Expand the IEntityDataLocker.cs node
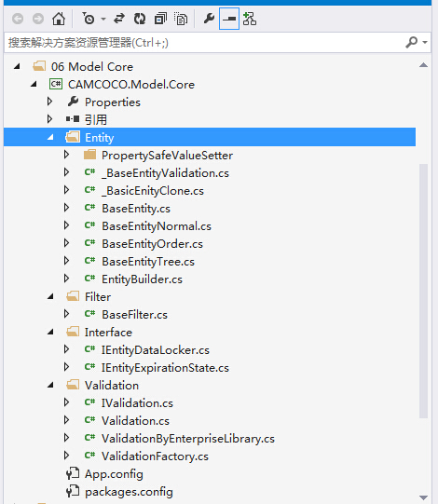Image resolution: width=438 pixels, height=504 pixels. pyautogui.click(x=66, y=349)
